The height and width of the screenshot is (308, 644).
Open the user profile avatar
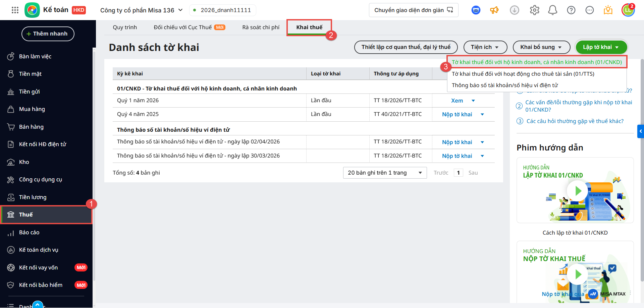(x=628, y=10)
